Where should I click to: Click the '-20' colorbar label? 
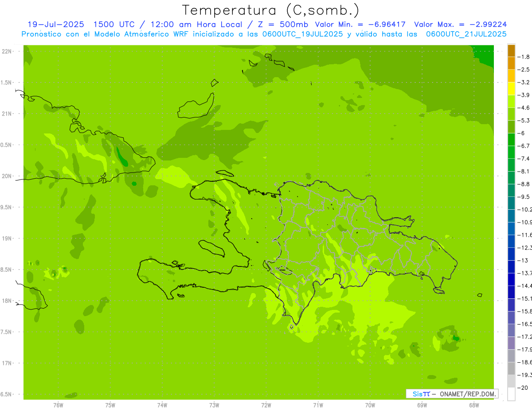[523, 388]
